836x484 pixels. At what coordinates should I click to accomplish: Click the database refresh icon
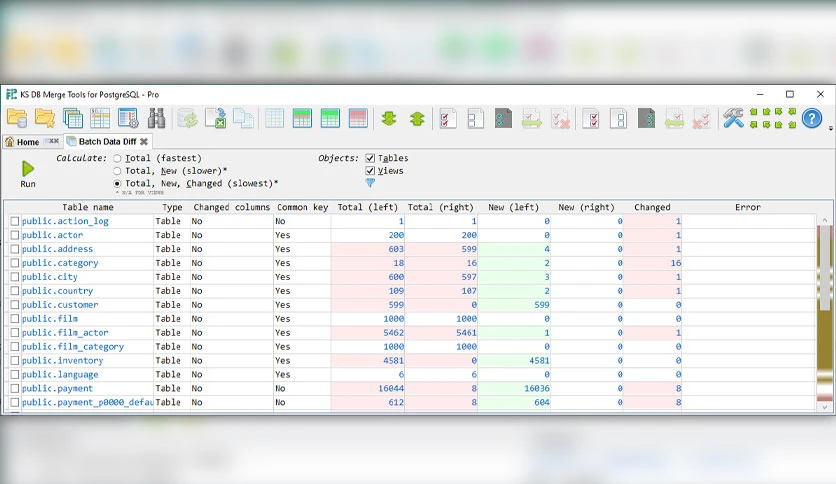(x=188, y=118)
